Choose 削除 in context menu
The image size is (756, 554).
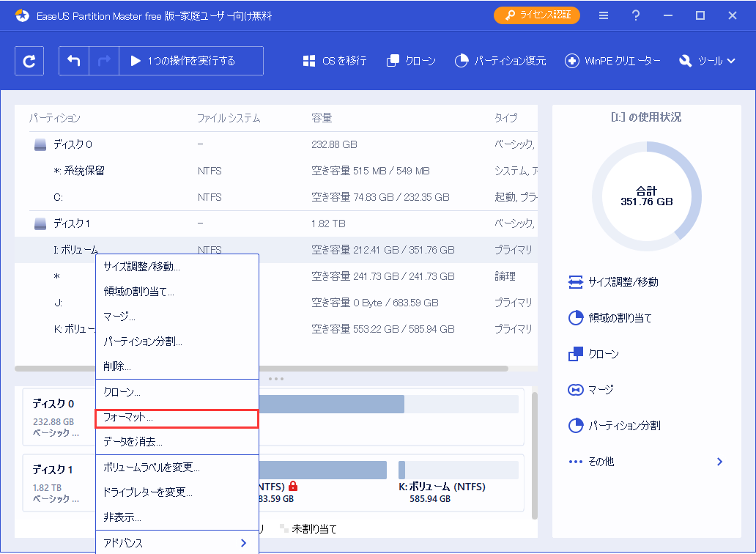[x=177, y=366]
